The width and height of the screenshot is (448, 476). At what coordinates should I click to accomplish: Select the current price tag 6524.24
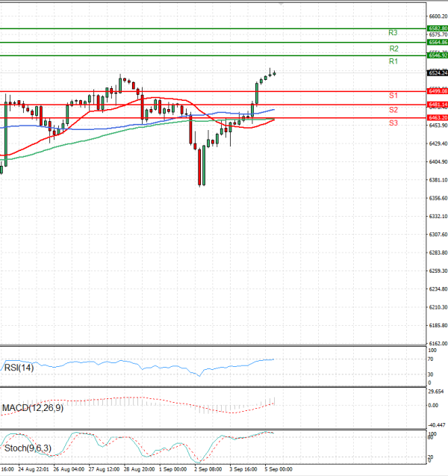coord(437,73)
